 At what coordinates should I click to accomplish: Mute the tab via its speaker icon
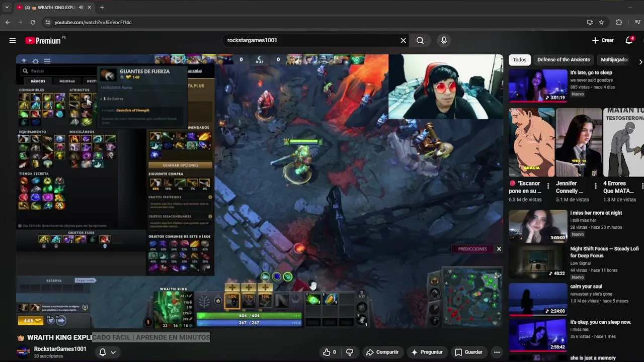(x=81, y=8)
